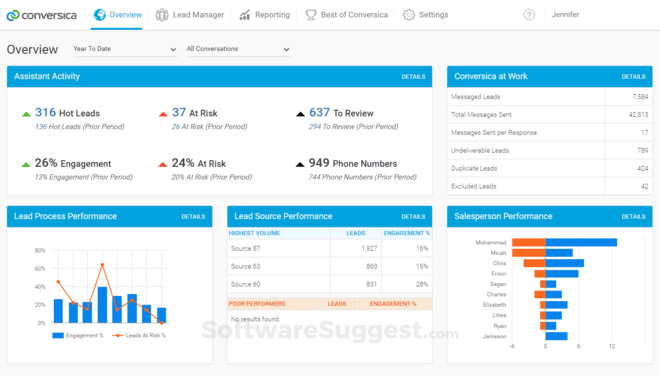Click the Settings gear icon
The width and height of the screenshot is (660, 377).
[x=408, y=15]
